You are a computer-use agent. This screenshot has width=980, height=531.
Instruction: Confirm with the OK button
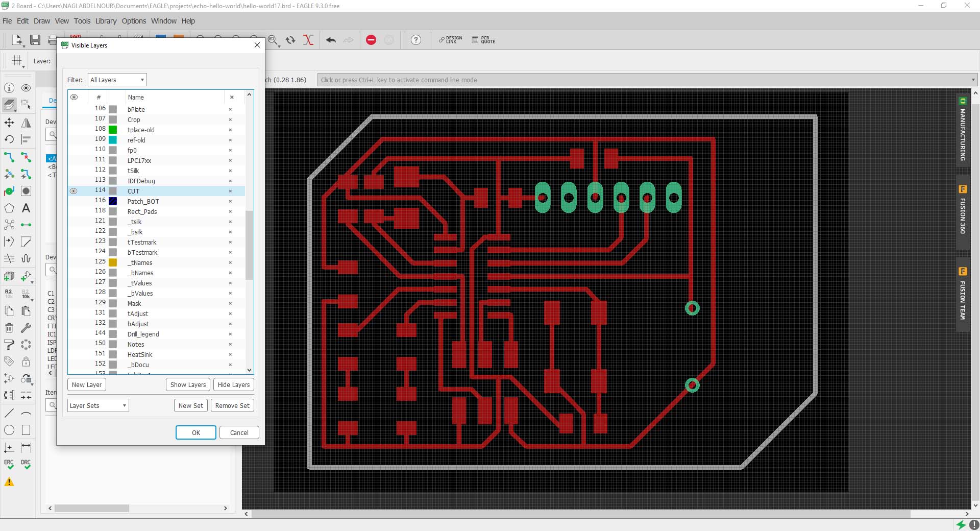[196, 432]
